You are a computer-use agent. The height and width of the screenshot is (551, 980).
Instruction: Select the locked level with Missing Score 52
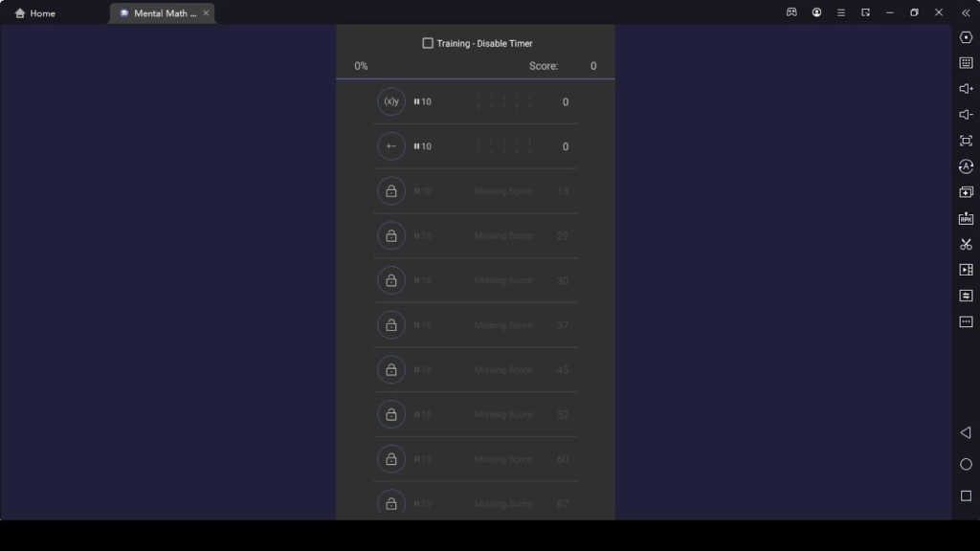point(475,414)
